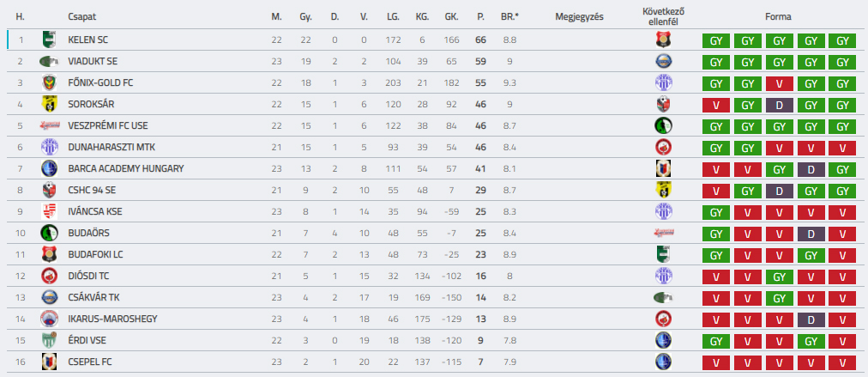The image size is (868, 377).
Task: Click Érdi VSE's green team crest
Action: point(49,340)
